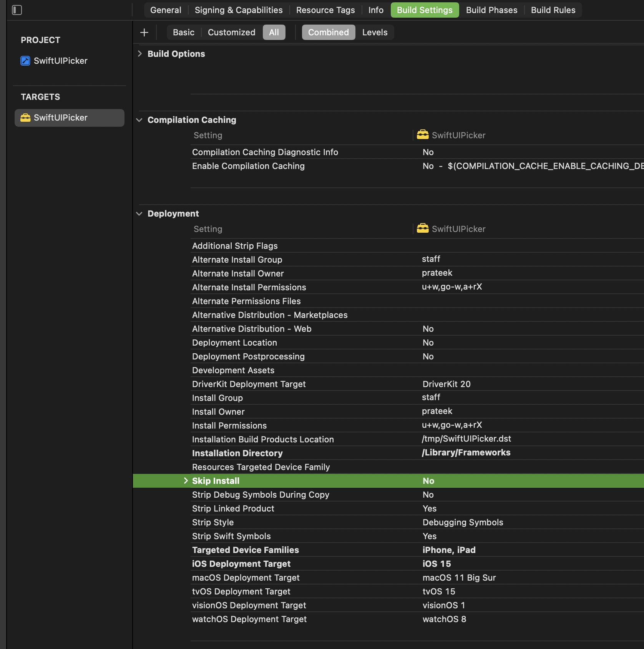Image resolution: width=644 pixels, height=649 pixels.
Task: Click Install Owner value prateek
Action: pyautogui.click(x=437, y=411)
